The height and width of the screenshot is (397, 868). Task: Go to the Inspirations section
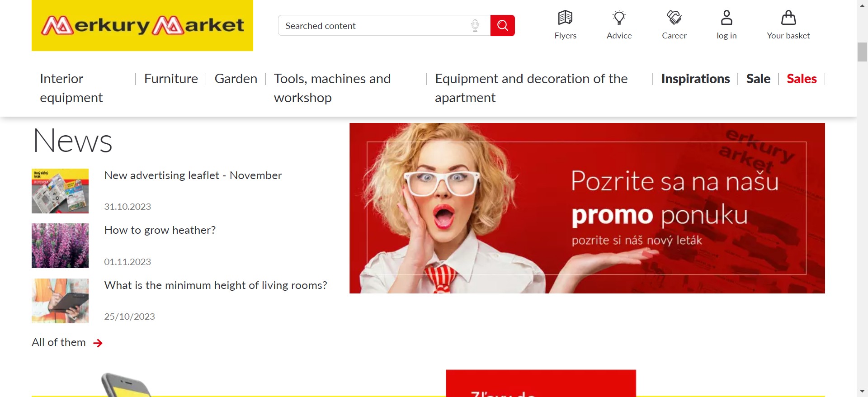pyautogui.click(x=695, y=79)
